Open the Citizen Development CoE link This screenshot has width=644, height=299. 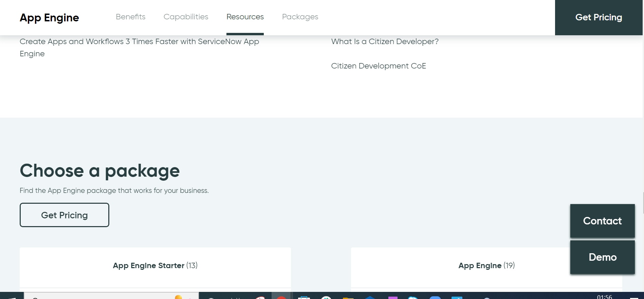click(x=379, y=66)
